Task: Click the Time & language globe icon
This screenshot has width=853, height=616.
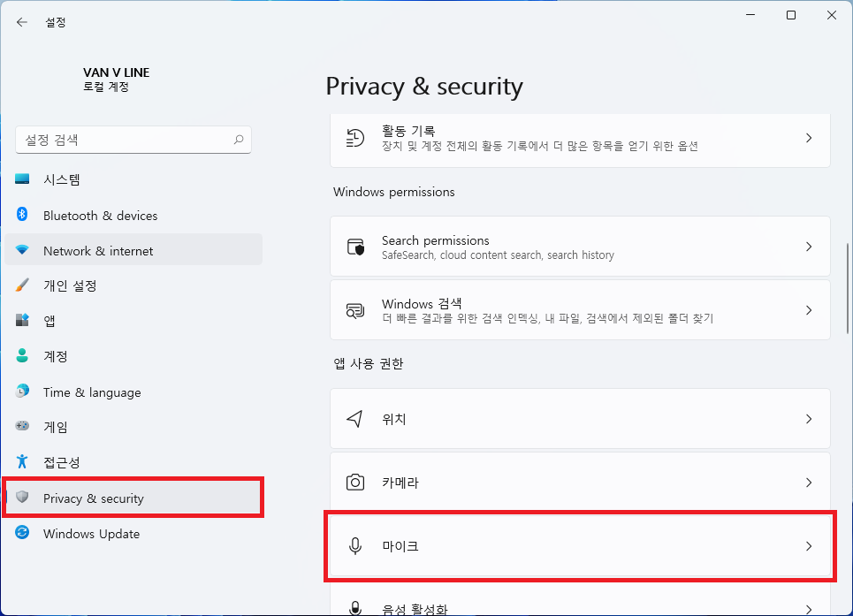Action: click(x=22, y=391)
